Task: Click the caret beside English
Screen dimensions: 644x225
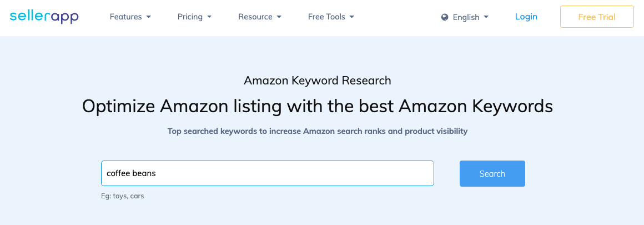Action: coord(486,17)
